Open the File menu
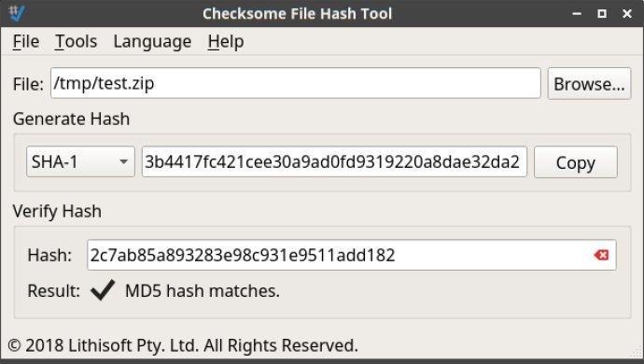This screenshot has height=364, width=644. tap(26, 41)
